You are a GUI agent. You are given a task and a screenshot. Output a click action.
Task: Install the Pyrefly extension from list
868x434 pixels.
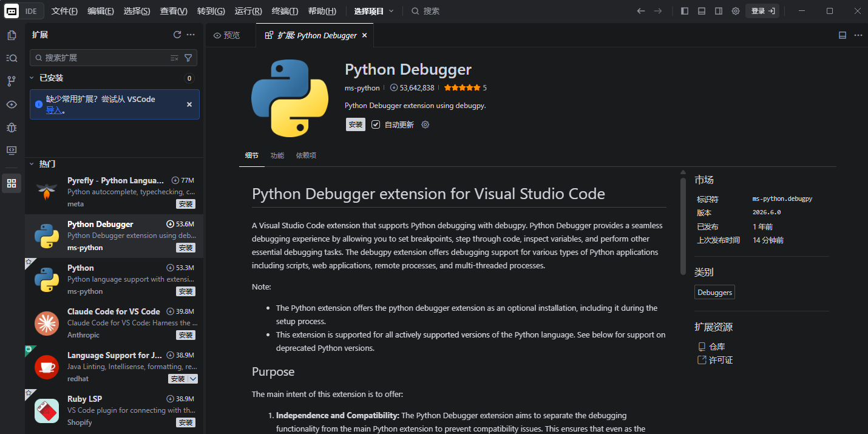click(x=186, y=204)
